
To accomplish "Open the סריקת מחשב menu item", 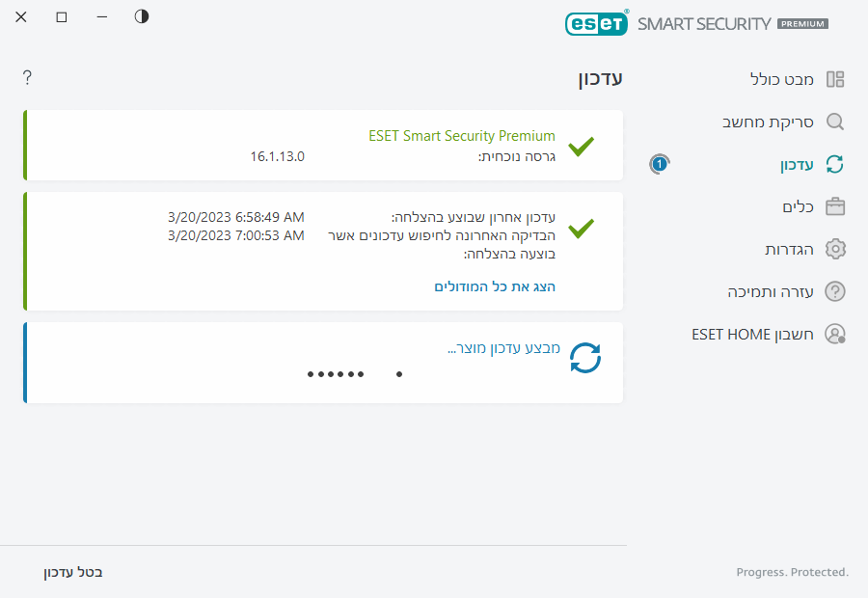I will coord(769,122).
